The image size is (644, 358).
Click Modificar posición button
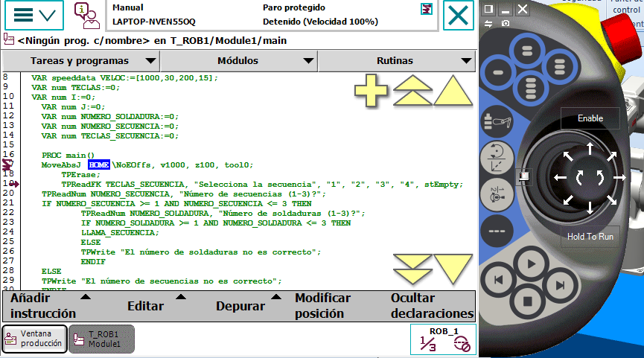point(323,306)
